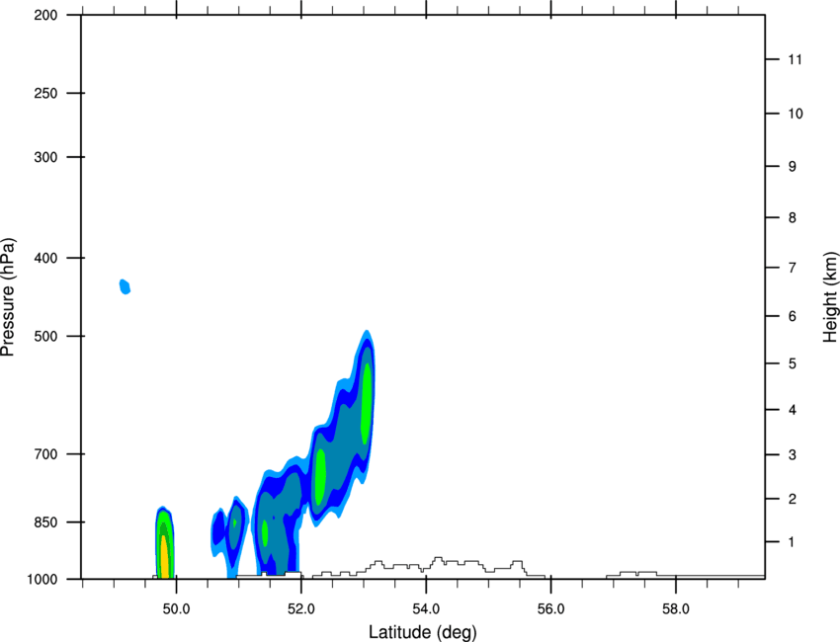
Task: Click the height label 1 km
Action: click(x=792, y=542)
